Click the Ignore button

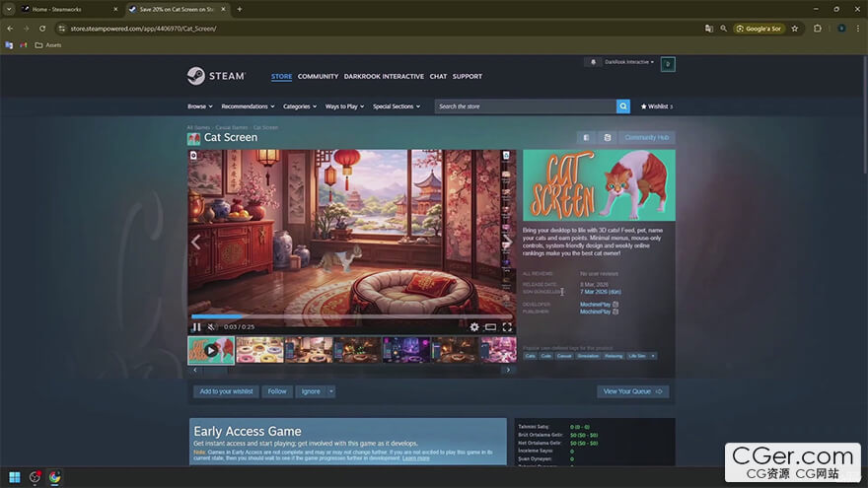click(311, 391)
